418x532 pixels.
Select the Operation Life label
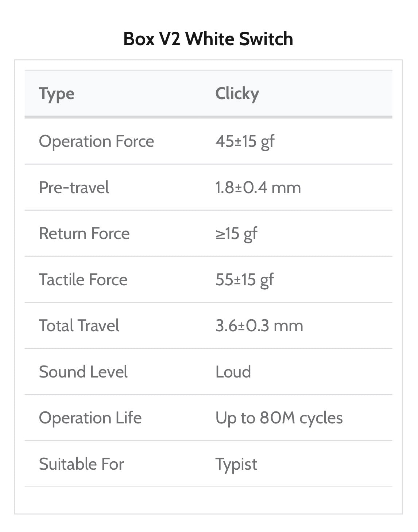pyautogui.click(x=90, y=418)
